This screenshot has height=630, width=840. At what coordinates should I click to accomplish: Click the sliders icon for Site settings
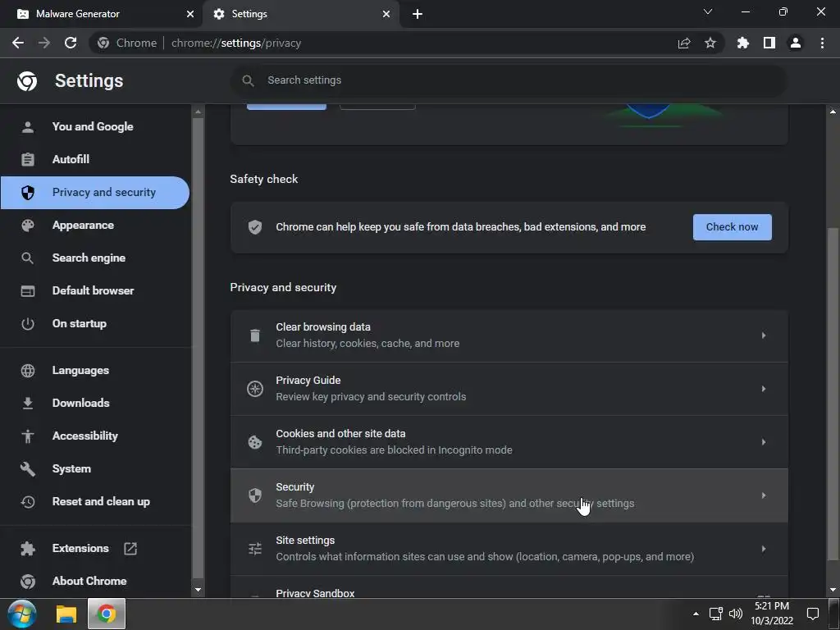point(255,549)
